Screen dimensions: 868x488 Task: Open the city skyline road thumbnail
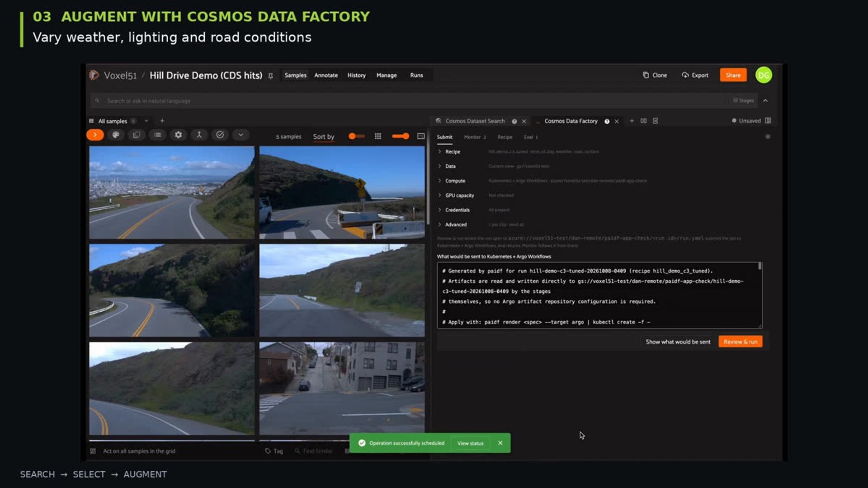172,192
